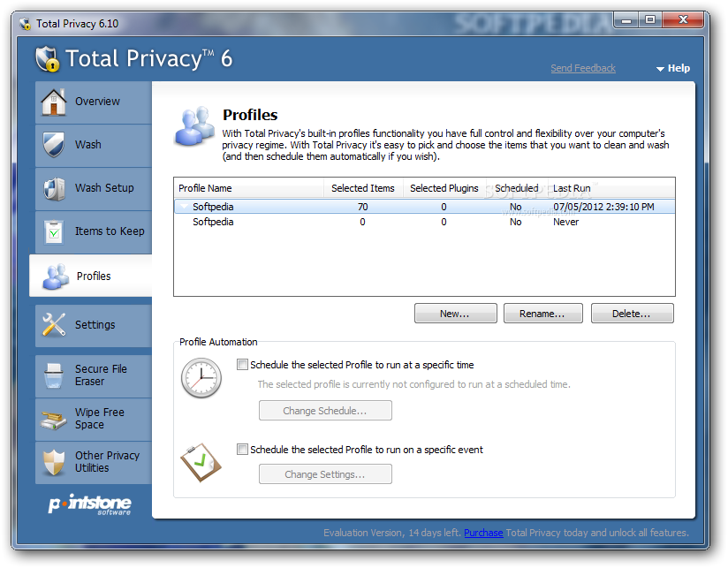Screen dimensions: 728x568
Task: Click the Change Settings... button
Action: point(325,474)
